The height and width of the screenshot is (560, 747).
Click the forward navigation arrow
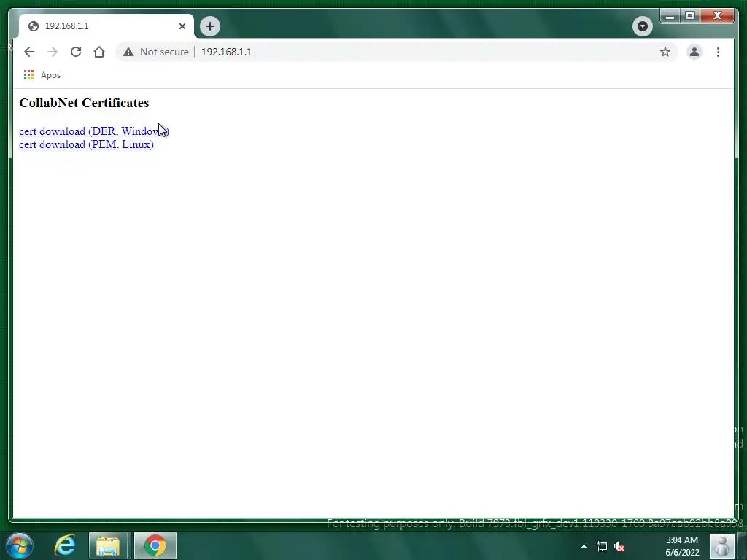53,52
